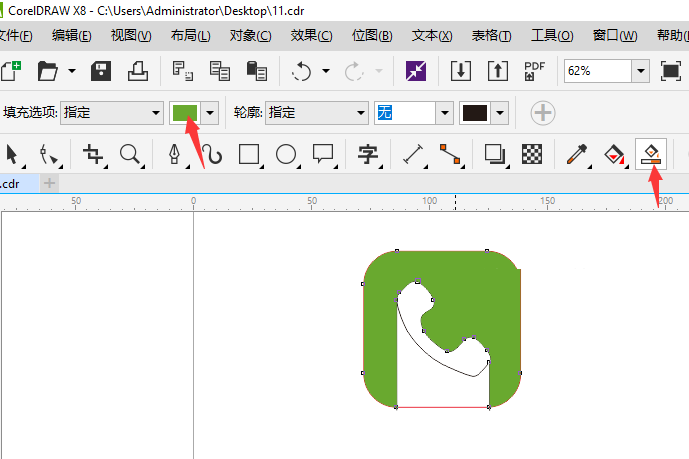
Task: Click the round plus quick customize button
Action: tap(543, 113)
